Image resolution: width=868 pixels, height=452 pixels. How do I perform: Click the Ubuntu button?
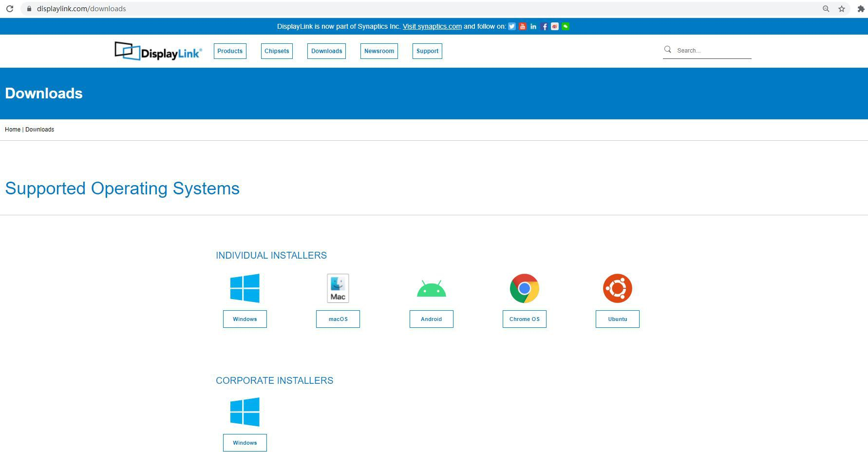(x=618, y=319)
